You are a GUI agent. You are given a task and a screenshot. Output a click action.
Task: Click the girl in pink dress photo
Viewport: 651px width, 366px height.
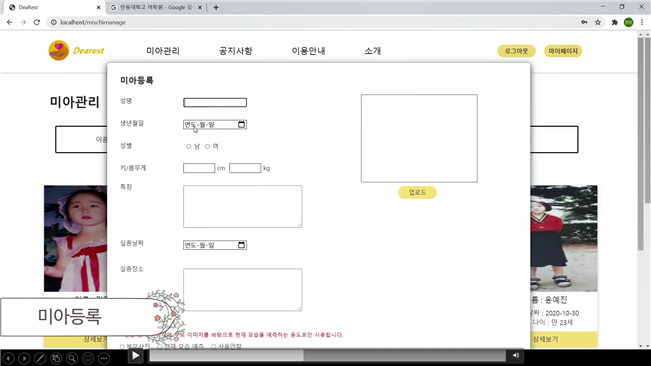[75, 239]
